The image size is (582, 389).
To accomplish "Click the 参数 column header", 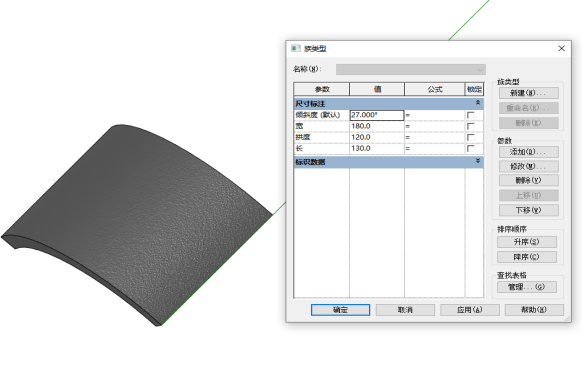I will point(321,89).
